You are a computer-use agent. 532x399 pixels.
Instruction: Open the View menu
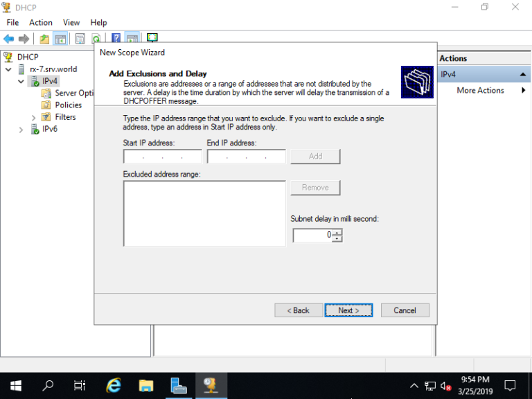[x=71, y=23]
